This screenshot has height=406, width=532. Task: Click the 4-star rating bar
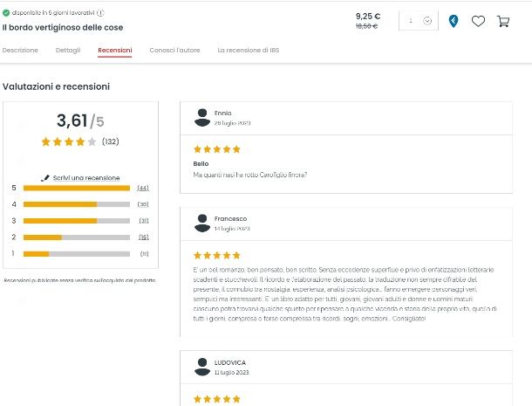(x=77, y=204)
